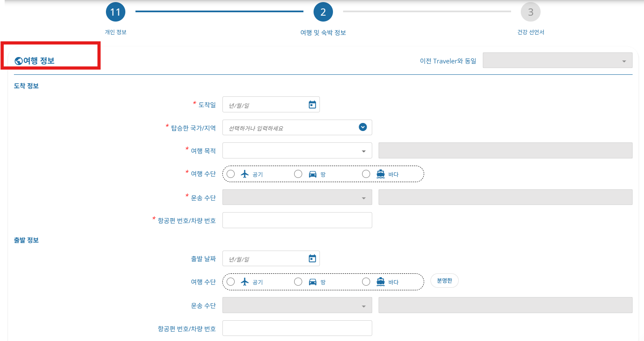Select the 땅 radio button for arrival
Image resolution: width=644 pixels, height=341 pixels.
[x=298, y=174]
